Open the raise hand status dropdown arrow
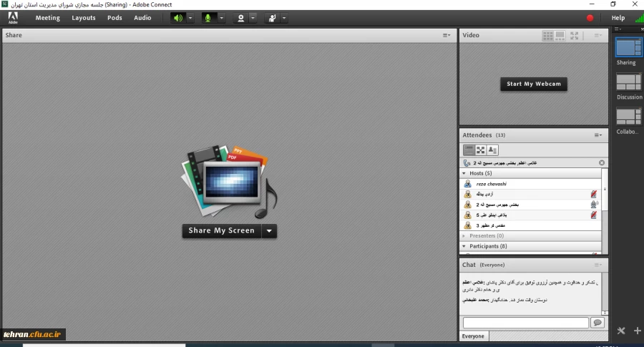The image size is (644, 347). click(284, 18)
